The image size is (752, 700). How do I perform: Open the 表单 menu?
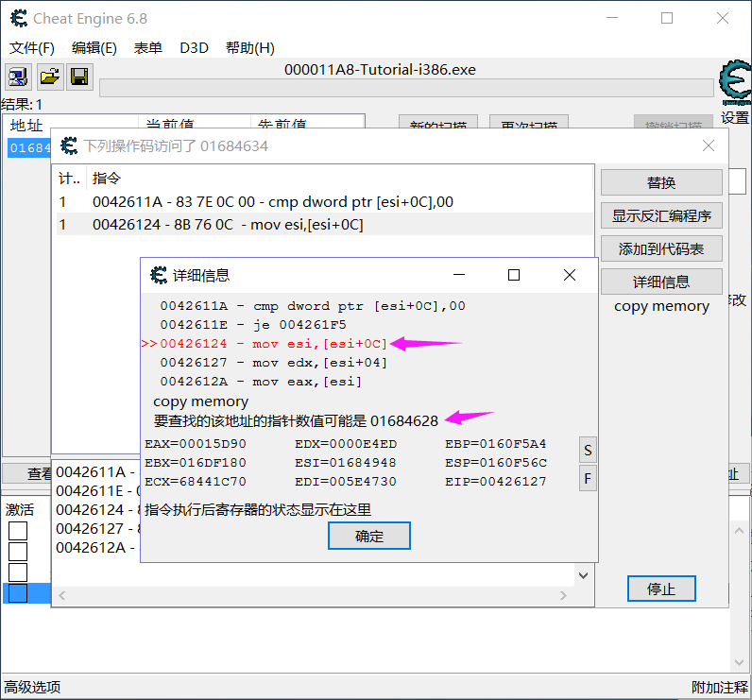[147, 48]
